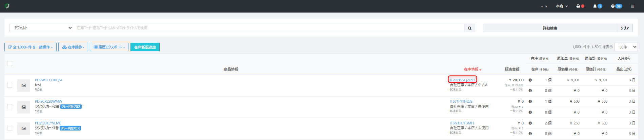Click the app logo in top-left
The width and height of the screenshot is (644, 140).
pyautogui.click(x=7, y=6)
